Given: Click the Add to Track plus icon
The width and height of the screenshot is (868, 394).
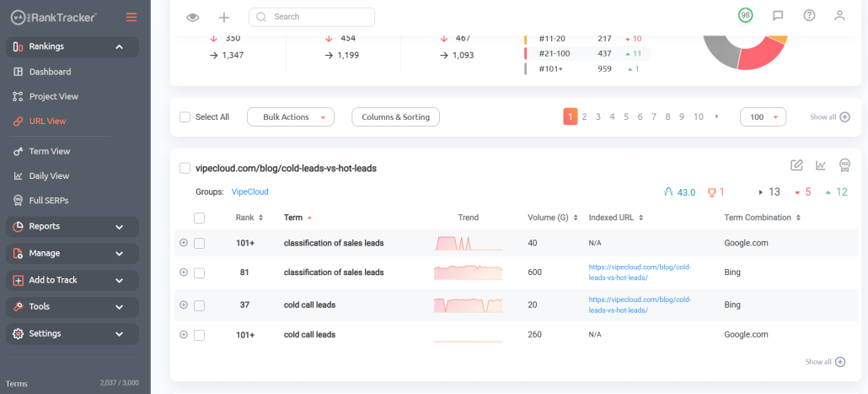Looking at the screenshot, I should click(x=18, y=280).
